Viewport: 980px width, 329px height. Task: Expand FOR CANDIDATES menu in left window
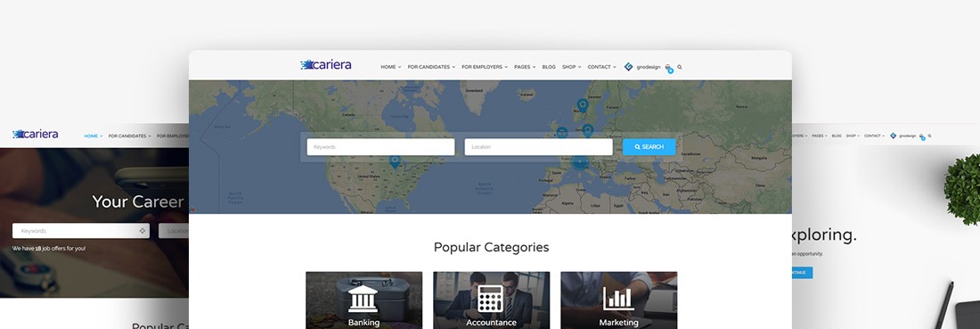pos(129,136)
